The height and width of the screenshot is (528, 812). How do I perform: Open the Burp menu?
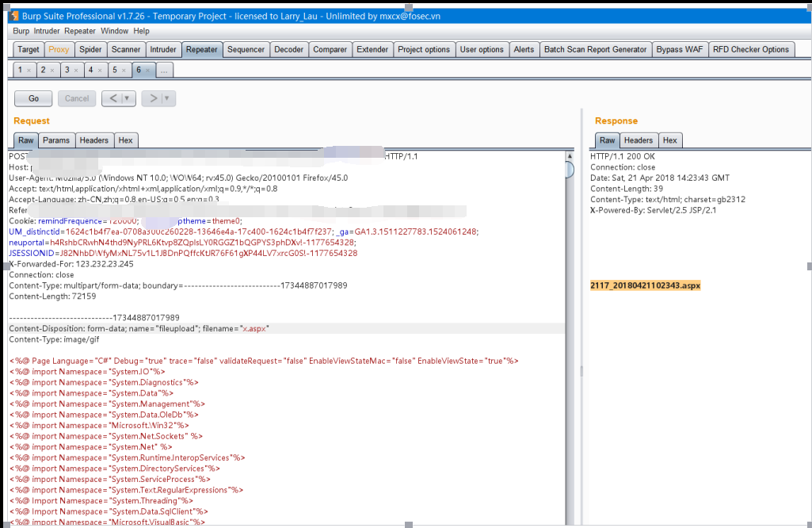(x=21, y=31)
